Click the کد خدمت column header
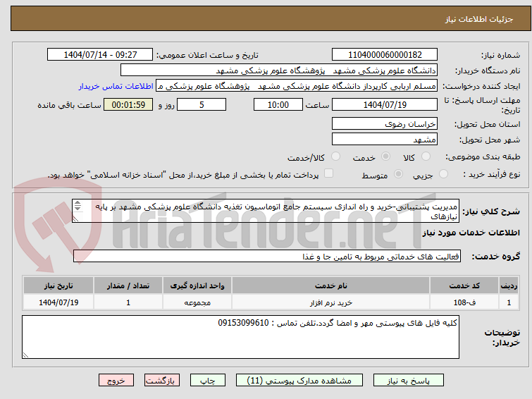 click(x=464, y=286)
